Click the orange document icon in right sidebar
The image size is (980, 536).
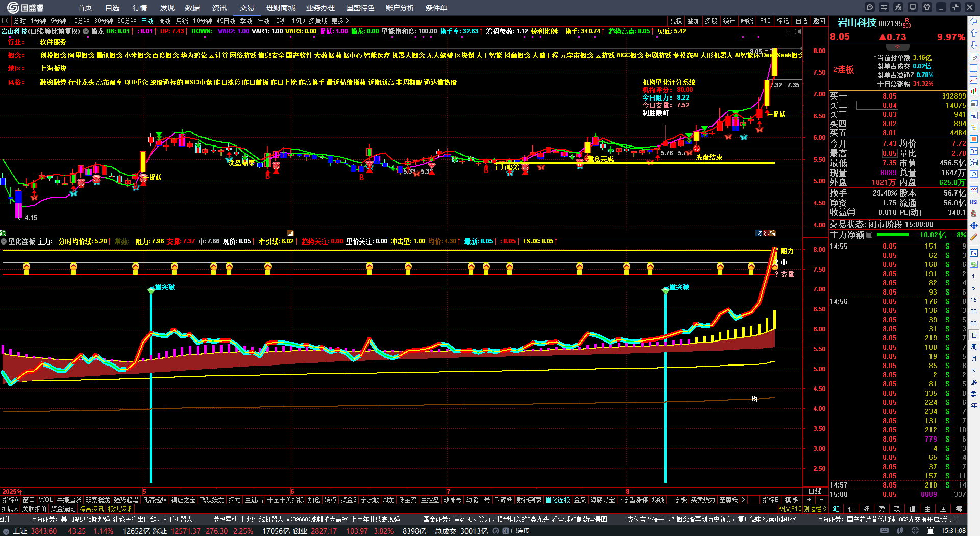click(974, 139)
